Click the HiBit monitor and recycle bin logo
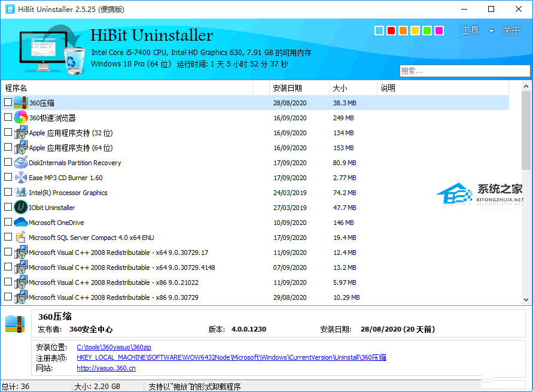This screenshot has height=392, width=533. 52,50
